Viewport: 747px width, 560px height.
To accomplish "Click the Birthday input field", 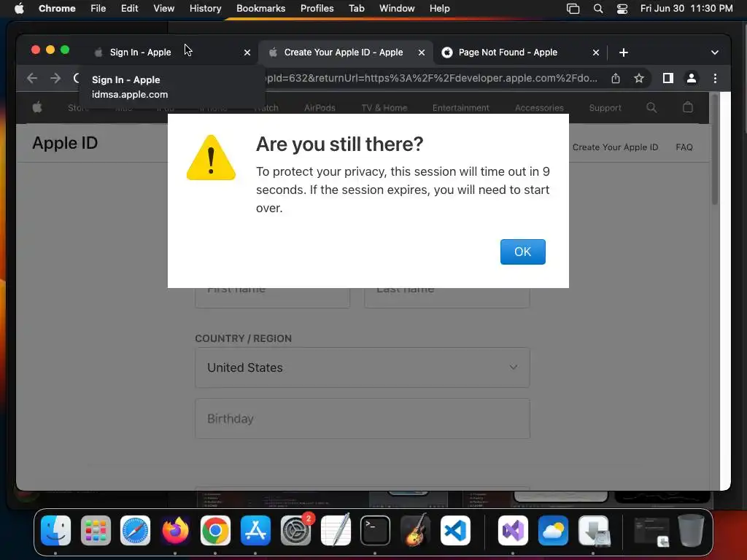I will pos(362,419).
